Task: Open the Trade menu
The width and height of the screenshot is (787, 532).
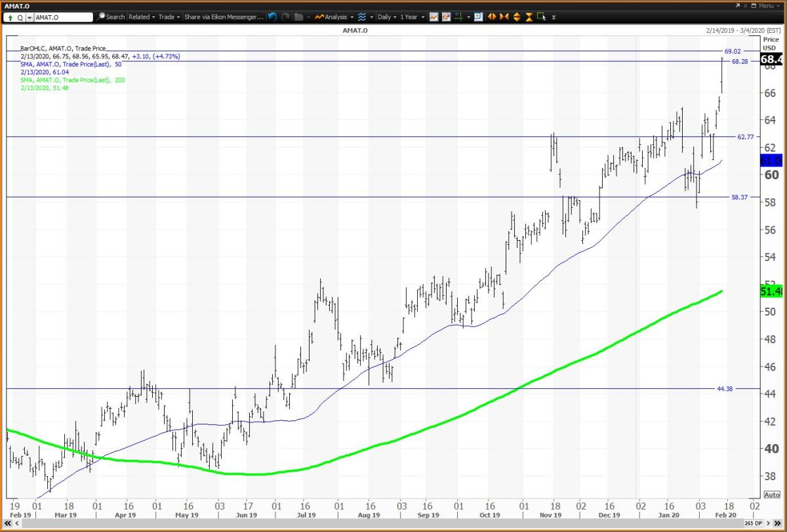Action: [x=169, y=17]
